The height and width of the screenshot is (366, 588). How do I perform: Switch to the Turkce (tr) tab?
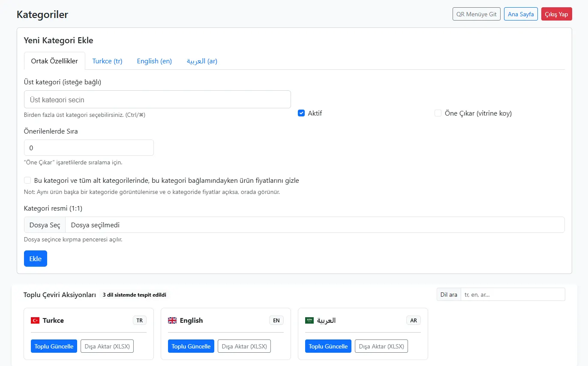click(108, 61)
